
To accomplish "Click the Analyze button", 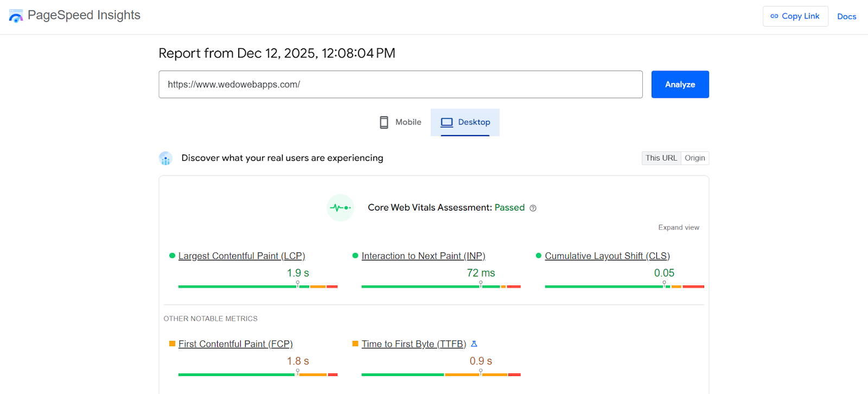I will pyautogui.click(x=680, y=84).
